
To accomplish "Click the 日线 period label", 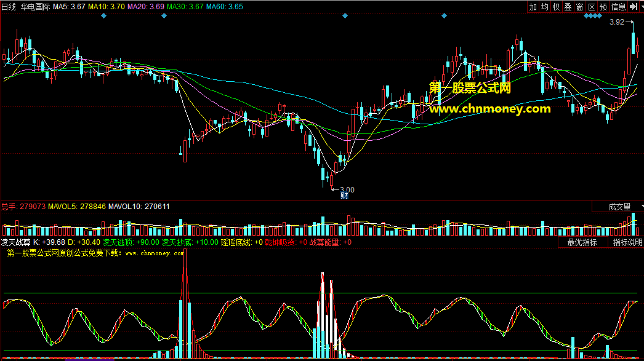I will coord(9,7).
